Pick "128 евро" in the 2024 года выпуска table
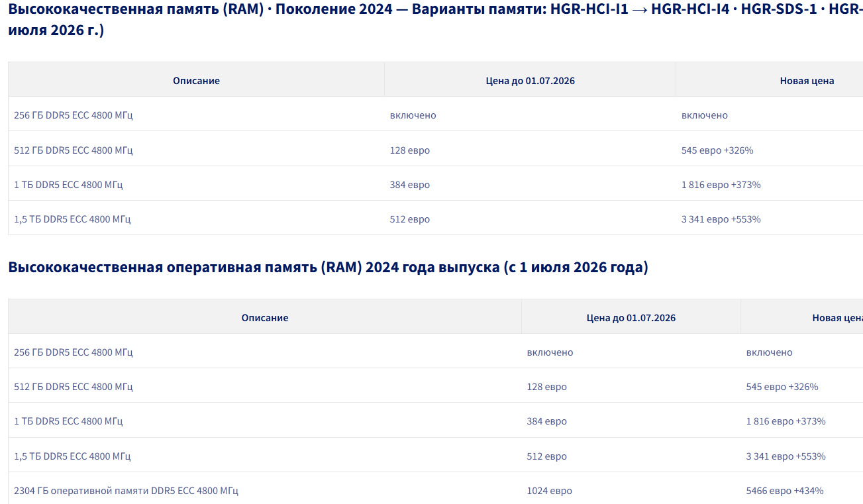The height and width of the screenshot is (504, 863). coord(547,387)
